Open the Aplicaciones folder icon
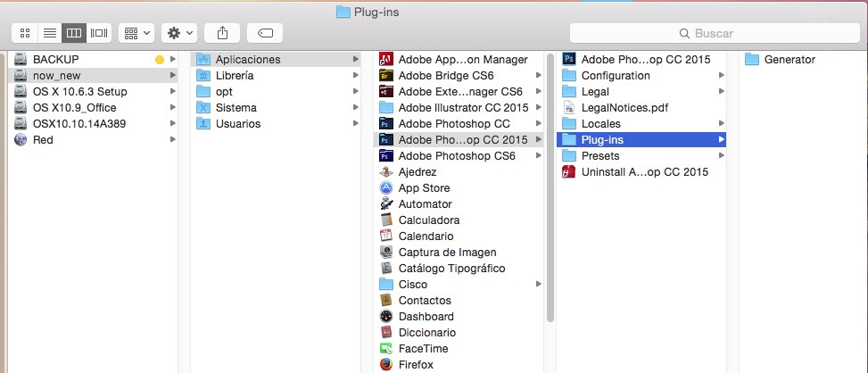The width and height of the screenshot is (868, 373). pos(203,59)
